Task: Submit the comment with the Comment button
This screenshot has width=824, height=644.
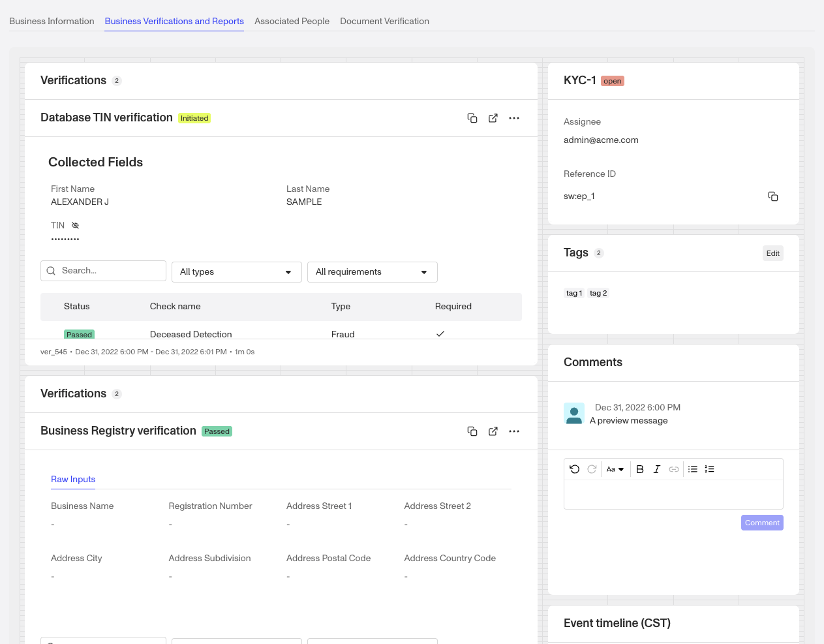Action: 762,522
